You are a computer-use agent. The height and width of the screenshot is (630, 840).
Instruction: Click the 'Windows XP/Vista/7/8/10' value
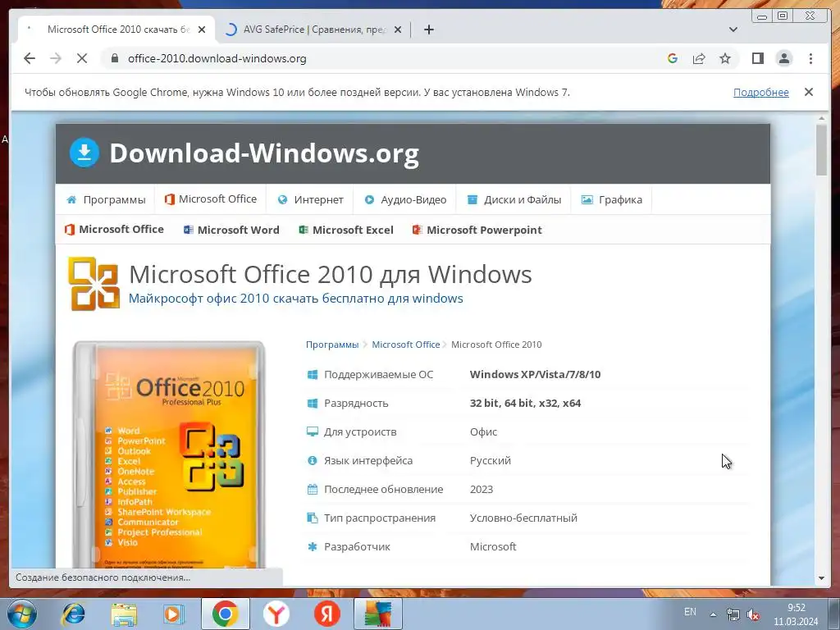[535, 374]
